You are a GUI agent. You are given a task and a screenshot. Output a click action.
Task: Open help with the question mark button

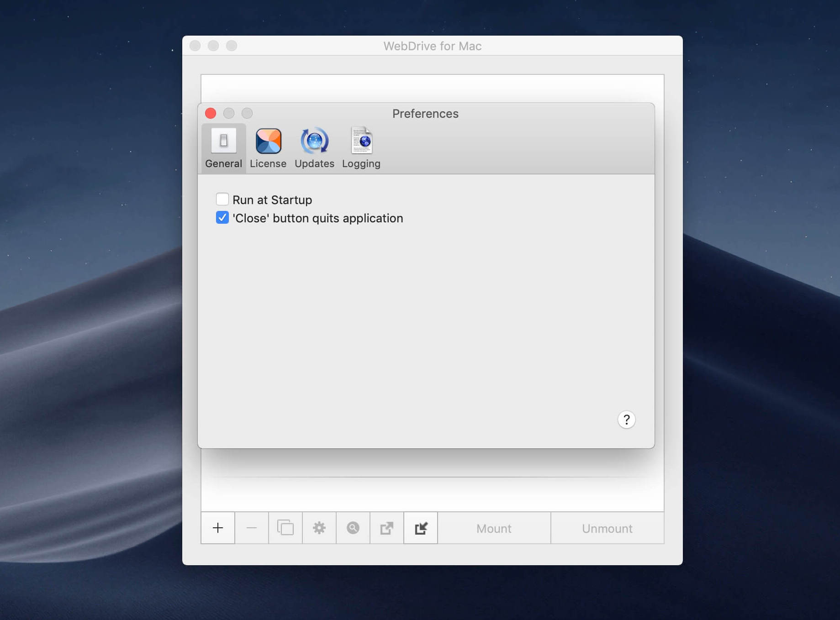[x=626, y=420]
